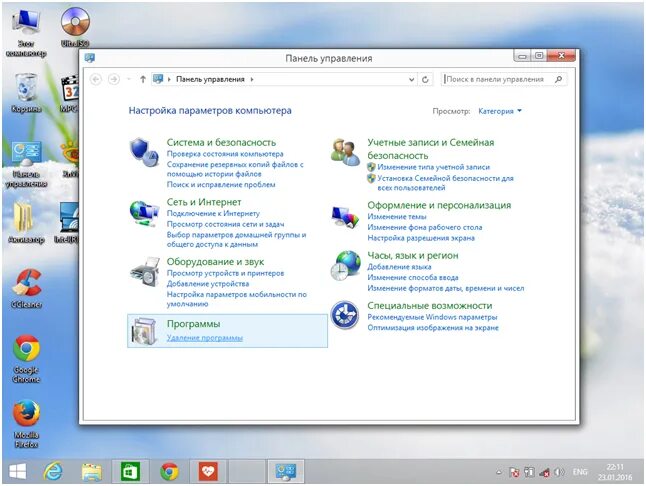Open Windows Store from taskbar
Image resolution: width=646 pixels, height=486 pixels.
click(x=130, y=472)
